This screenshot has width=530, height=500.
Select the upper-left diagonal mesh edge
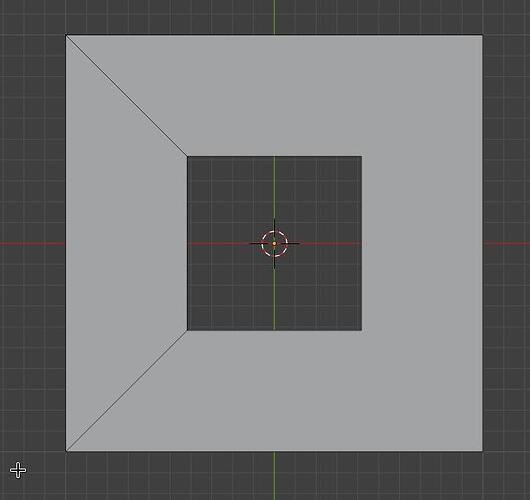click(x=127, y=96)
